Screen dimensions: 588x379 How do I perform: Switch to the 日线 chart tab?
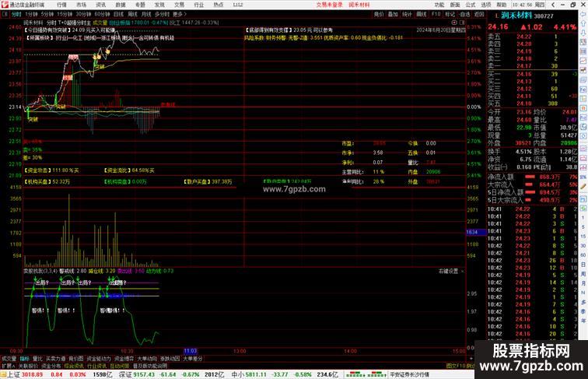coord(118,14)
